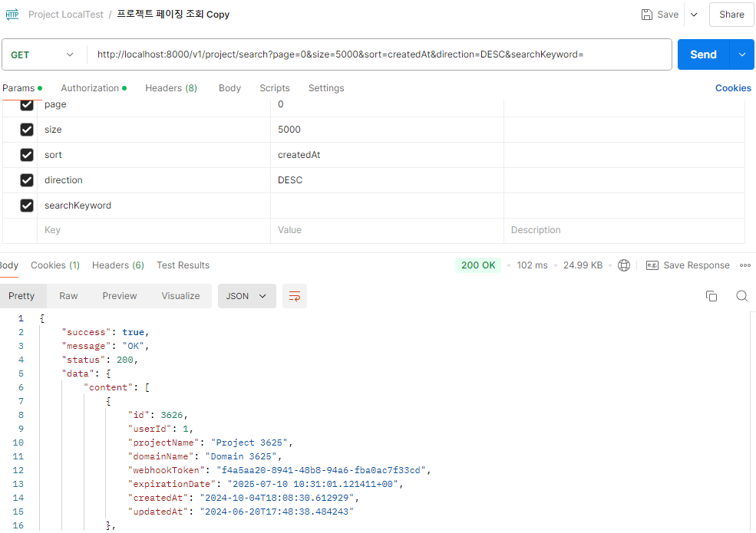Click the empty Key input cell
This screenshot has height=533, width=756.
coord(154,230)
